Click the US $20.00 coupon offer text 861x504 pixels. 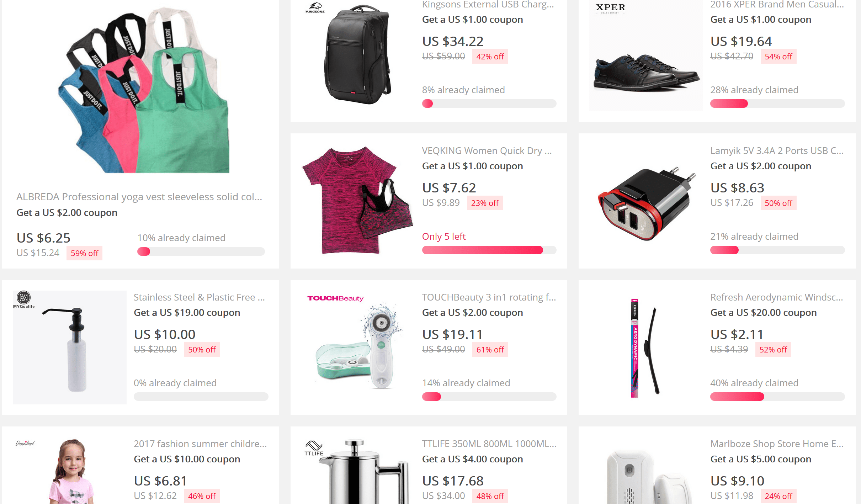coord(763,313)
